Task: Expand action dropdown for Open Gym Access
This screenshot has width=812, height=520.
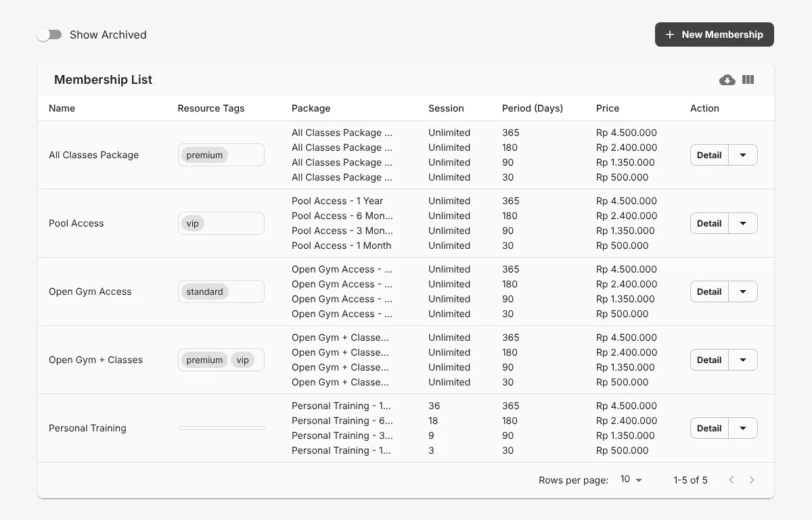Action: click(743, 291)
